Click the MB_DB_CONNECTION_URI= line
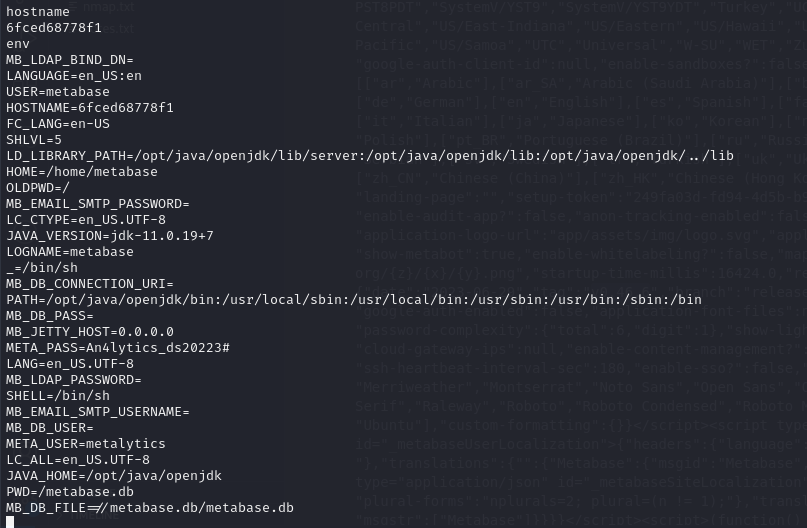This screenshot has width=807, height=528. point(90,284)
